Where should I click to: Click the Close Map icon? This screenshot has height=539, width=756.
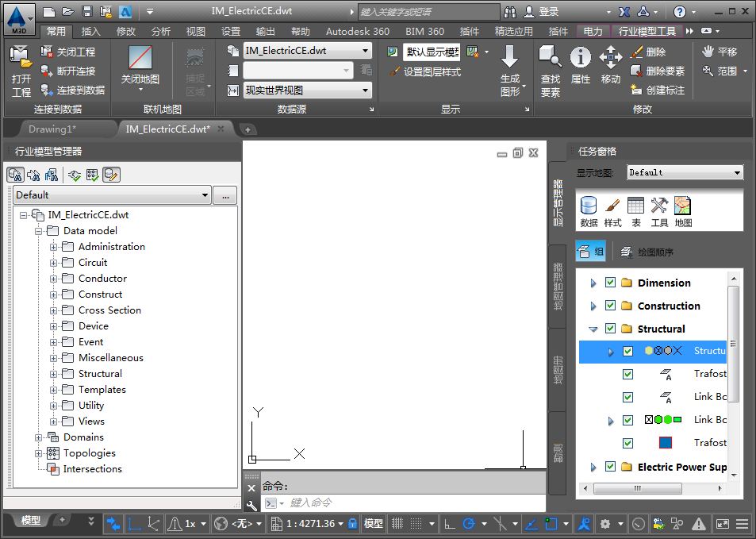click(x=140, y=58)
